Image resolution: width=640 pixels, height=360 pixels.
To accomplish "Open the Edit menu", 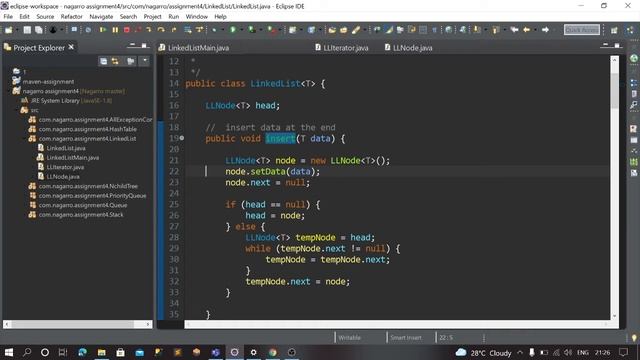I will 24,17.
